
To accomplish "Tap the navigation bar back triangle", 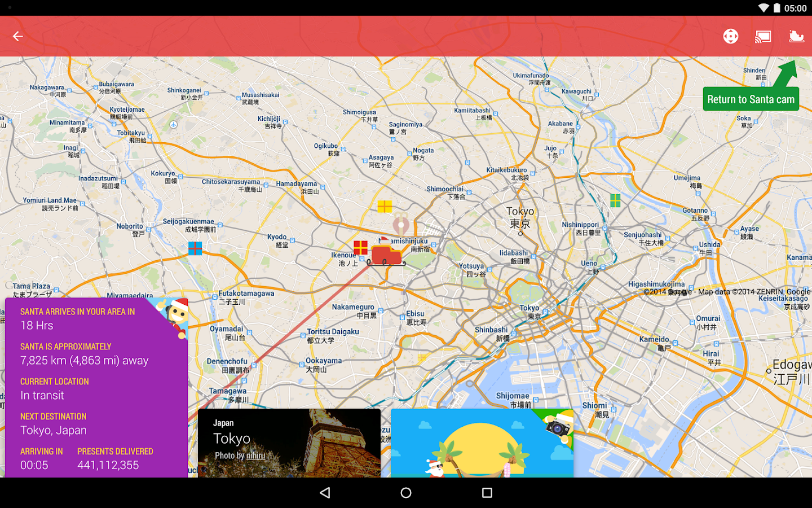I will coord(325,492).
